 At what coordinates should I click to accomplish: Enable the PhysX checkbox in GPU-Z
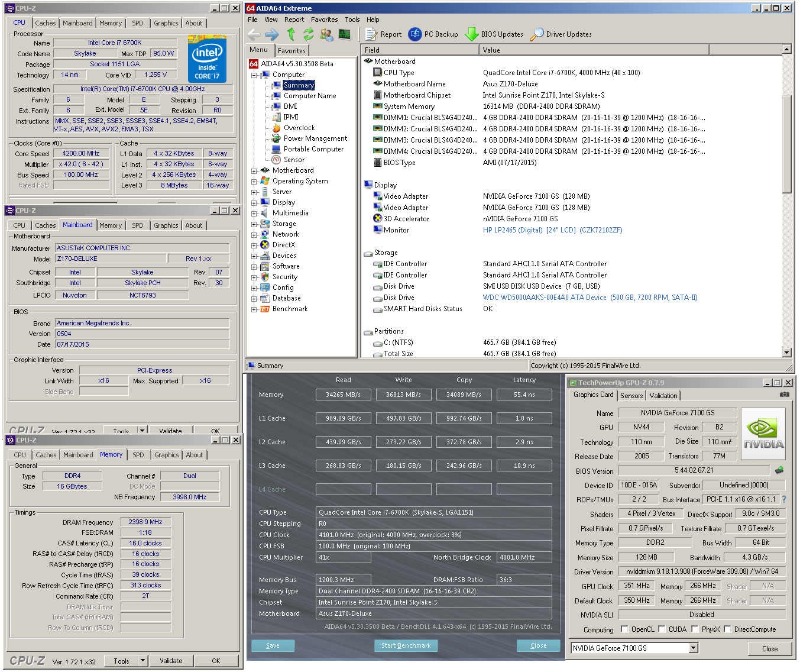(x=695, y=629)
